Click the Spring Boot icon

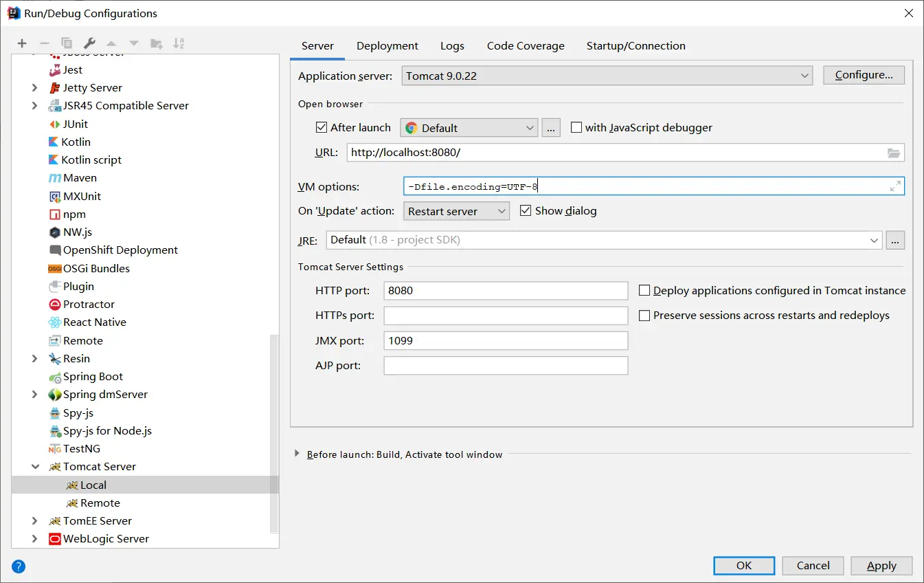55,376
